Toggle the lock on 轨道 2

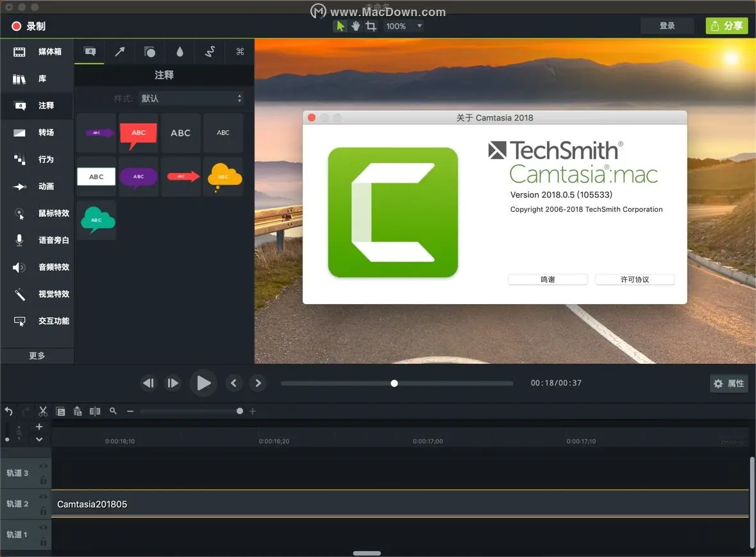tap(43, 511)
